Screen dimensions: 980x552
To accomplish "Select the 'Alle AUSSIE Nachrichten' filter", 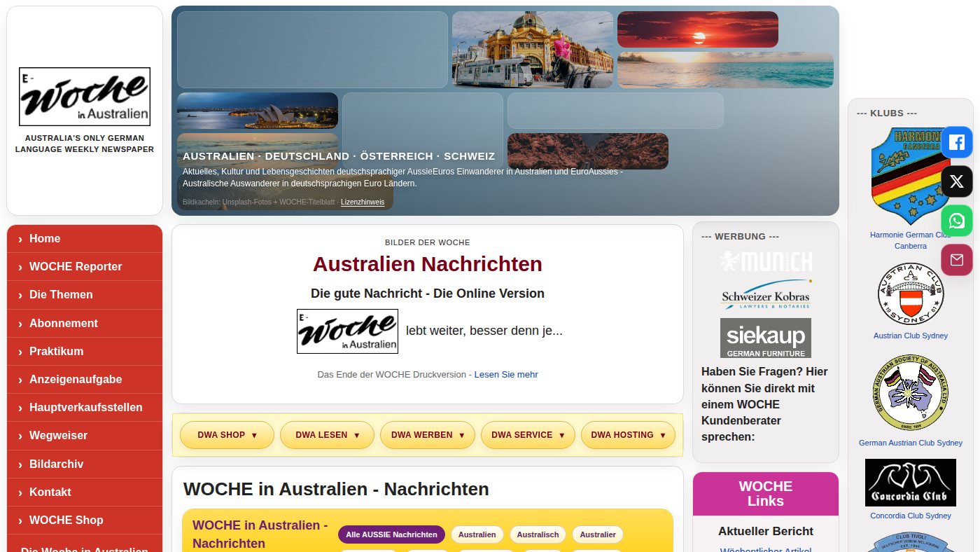I will coord(391,534).
